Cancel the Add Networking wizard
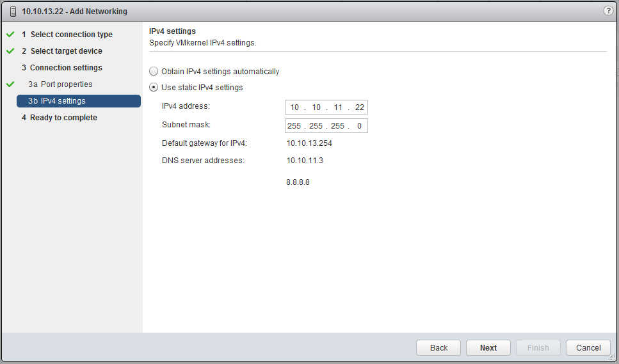The width and height of the screenshot is (619, 364). (588, 347)
